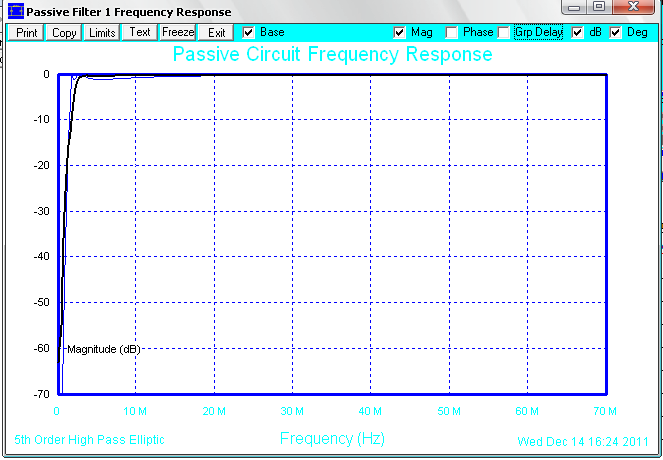The height and width of the screenshot is (460, 663).
Task: Click the 'Passive Circuit Frequency Response' title
Action: (x=332, y=55)
